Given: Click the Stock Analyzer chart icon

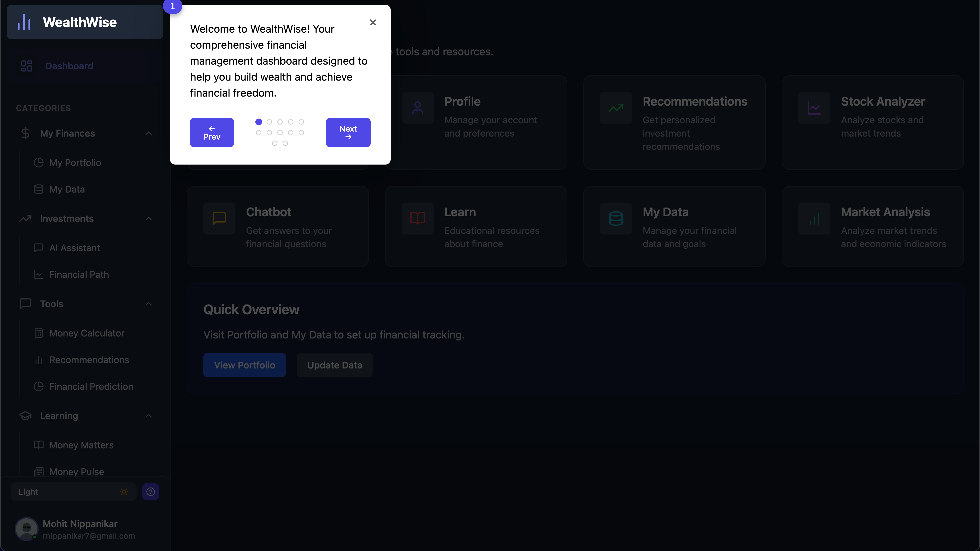Looking at the screenshot, I should (x=814, y=108).
